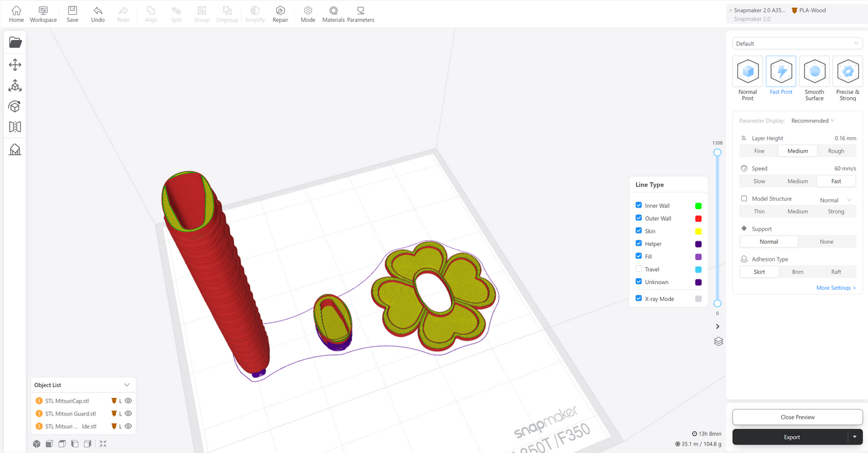Click the Close Preview button
The height and width of the screenshot is (453, 868).
(797, 417)
